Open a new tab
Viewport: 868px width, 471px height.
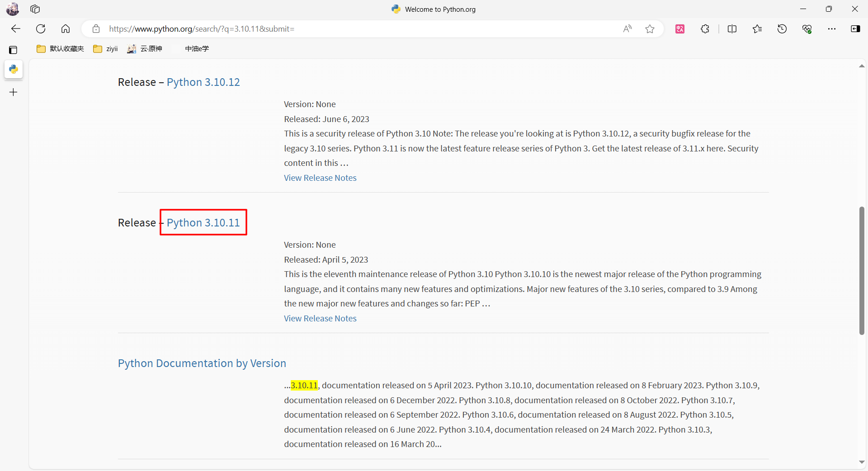[x=14, y=92]
